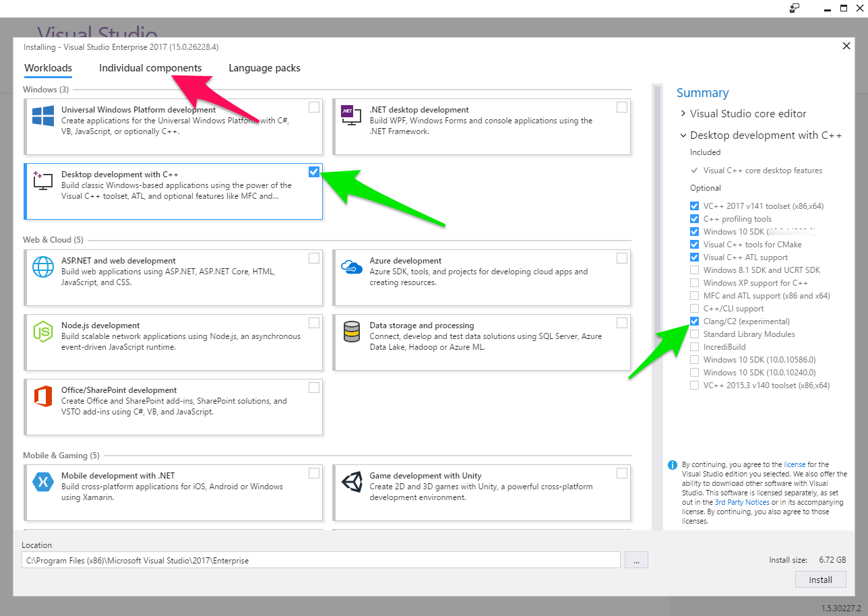Click the Office/SharePoint icon

click(x=43, y=396)
